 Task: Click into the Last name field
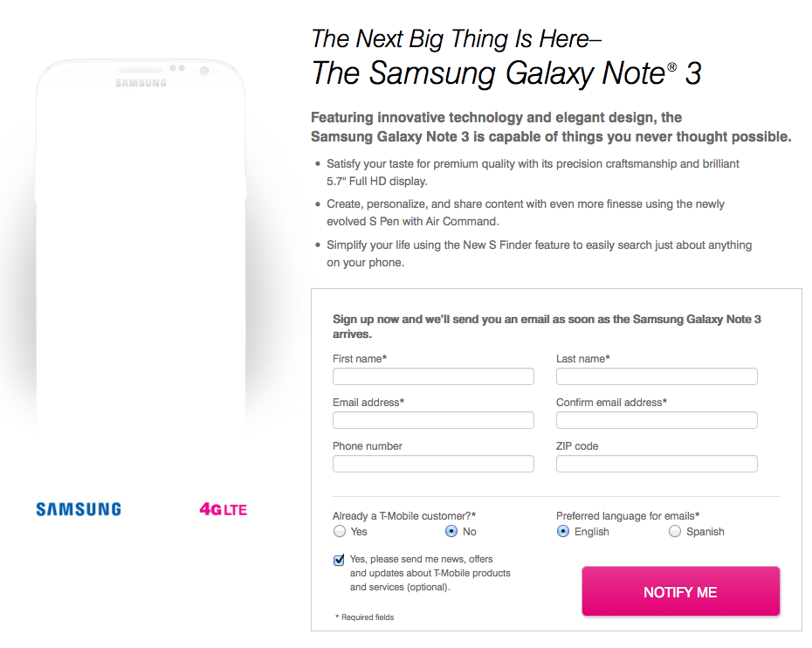[x=657, y=376]
